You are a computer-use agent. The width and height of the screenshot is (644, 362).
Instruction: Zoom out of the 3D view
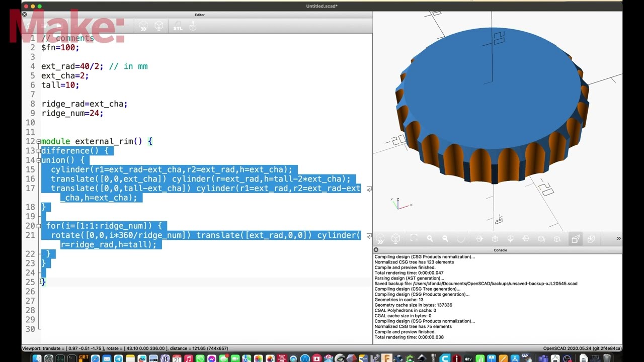(x=445, y=239)
